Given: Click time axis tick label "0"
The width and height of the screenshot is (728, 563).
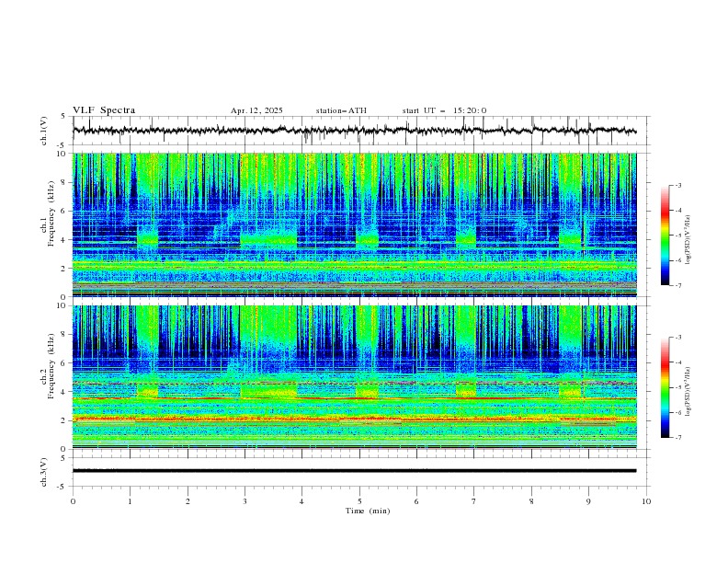Looking at the screenshot, I should [73, 501].
